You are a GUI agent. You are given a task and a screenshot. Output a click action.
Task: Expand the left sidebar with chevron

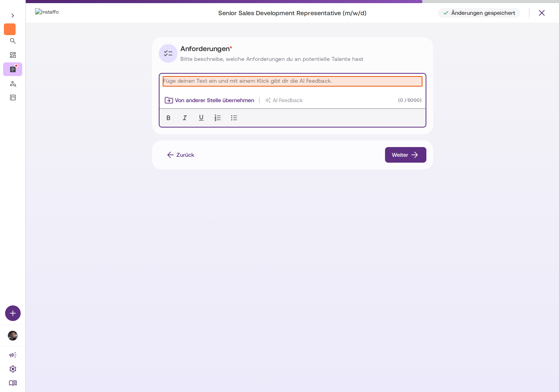[12, 16]
